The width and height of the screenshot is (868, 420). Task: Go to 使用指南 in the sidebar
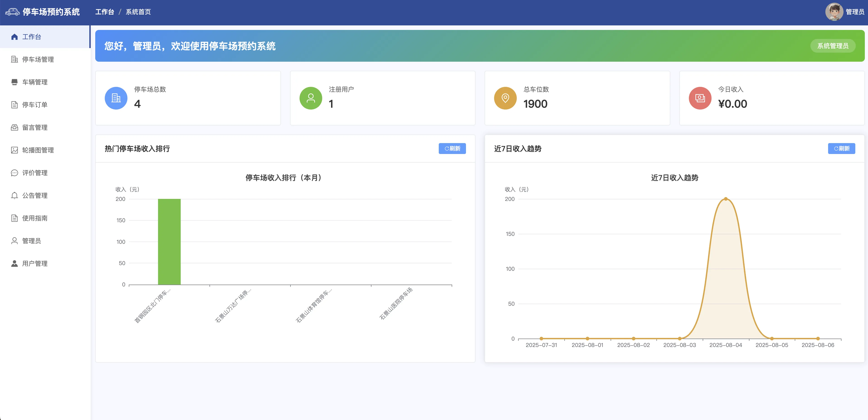[x=35, y=218]
